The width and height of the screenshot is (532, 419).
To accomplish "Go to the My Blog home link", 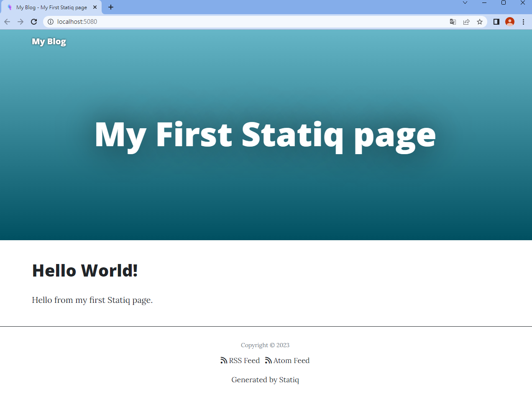I will point(49,41).
